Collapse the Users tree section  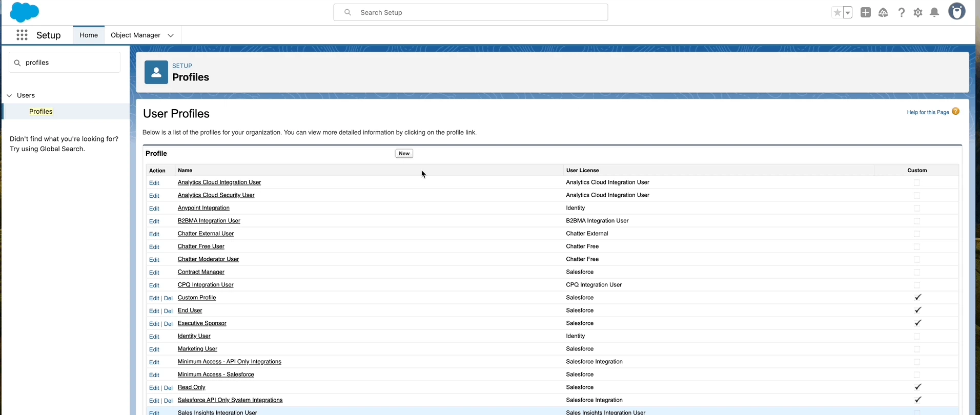pyautogui.click(x=9, y=95)
